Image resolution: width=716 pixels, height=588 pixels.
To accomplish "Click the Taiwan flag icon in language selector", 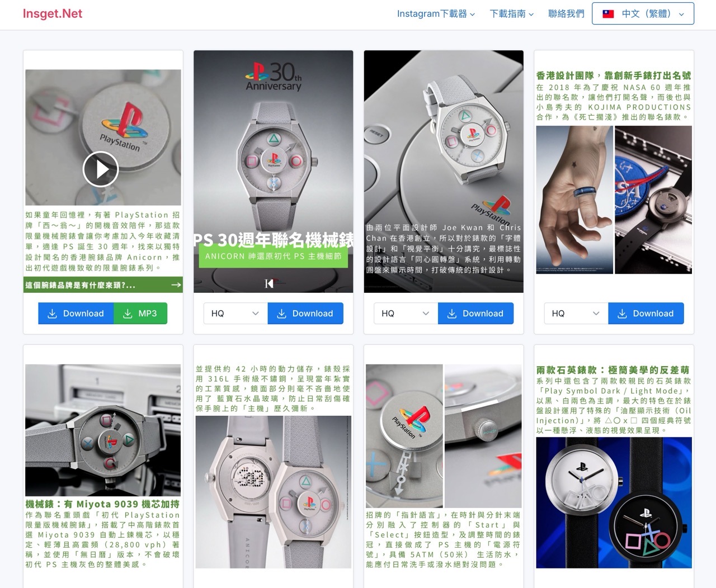I will pyautogui.click(x=608, y=14).
